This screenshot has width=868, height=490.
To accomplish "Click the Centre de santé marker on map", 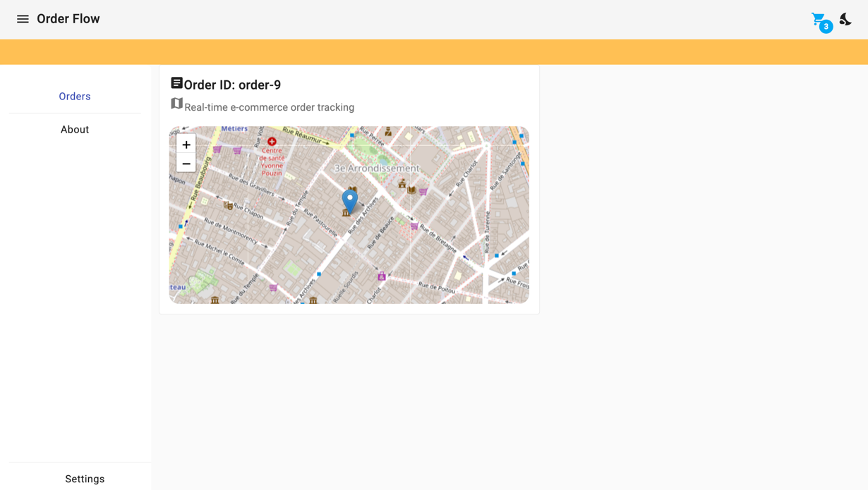I will (x=272, y=143).
